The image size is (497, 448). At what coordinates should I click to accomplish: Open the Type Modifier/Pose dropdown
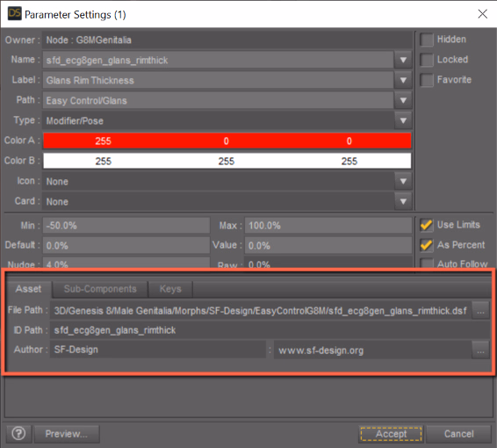tap(403, 120)
